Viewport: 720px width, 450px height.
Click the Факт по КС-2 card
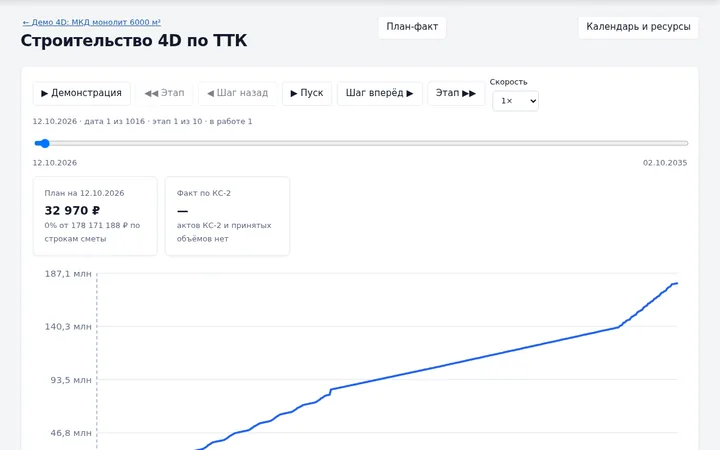coord(227,216)
